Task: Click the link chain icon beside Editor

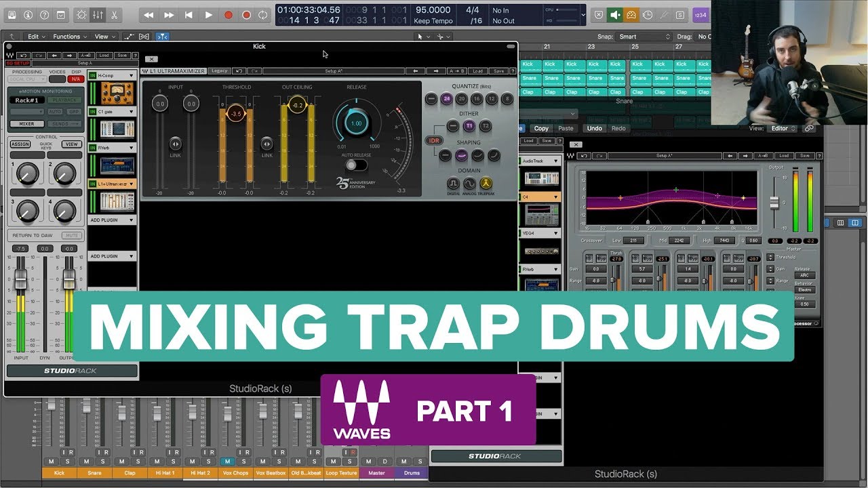Action: 809,128
